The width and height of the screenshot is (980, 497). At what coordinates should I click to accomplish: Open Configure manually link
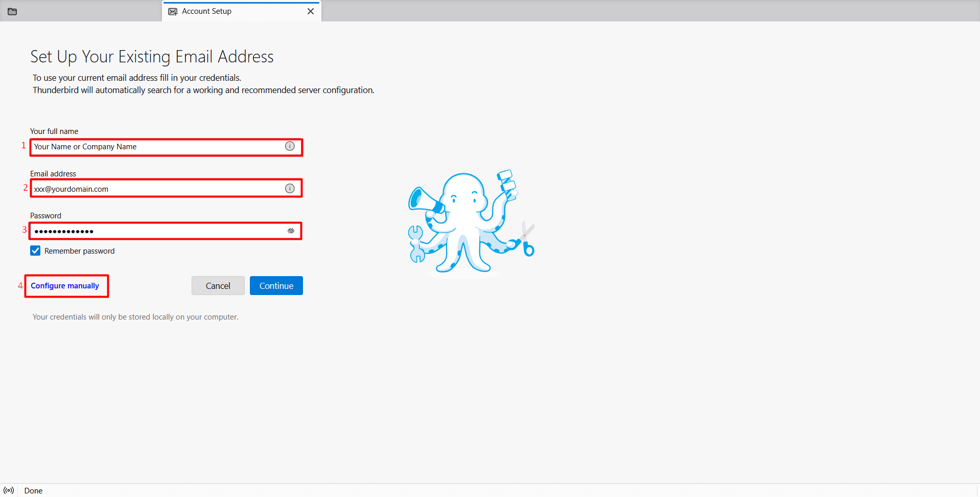pyautogui.click(x=65, y=286)
